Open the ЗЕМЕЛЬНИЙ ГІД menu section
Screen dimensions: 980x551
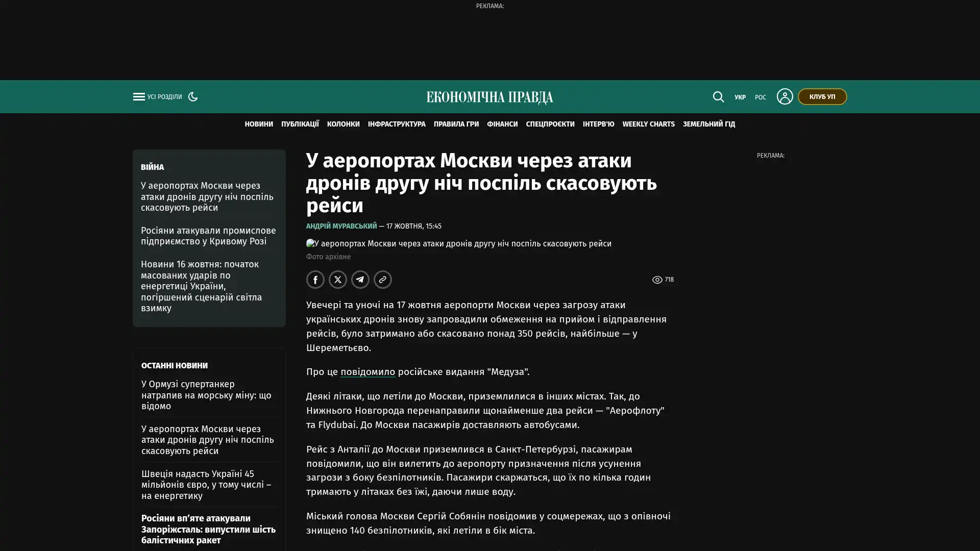709,124
